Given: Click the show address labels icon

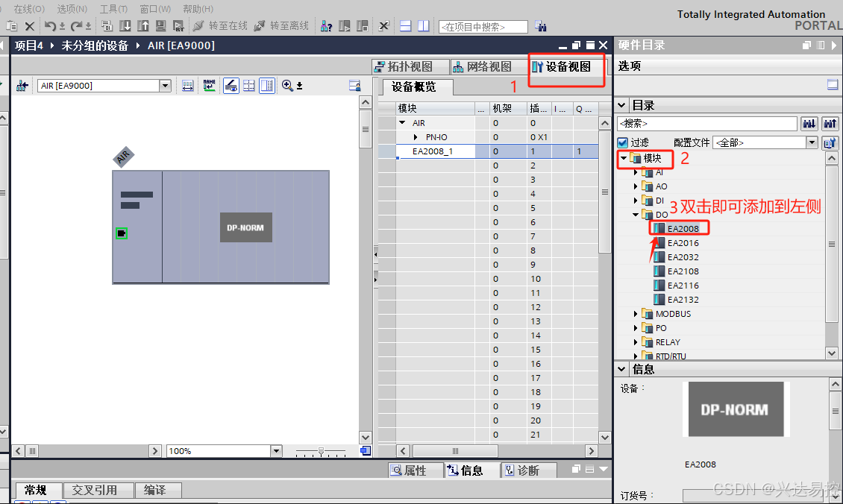Looking at the screenshot, I should coord(187,86).
